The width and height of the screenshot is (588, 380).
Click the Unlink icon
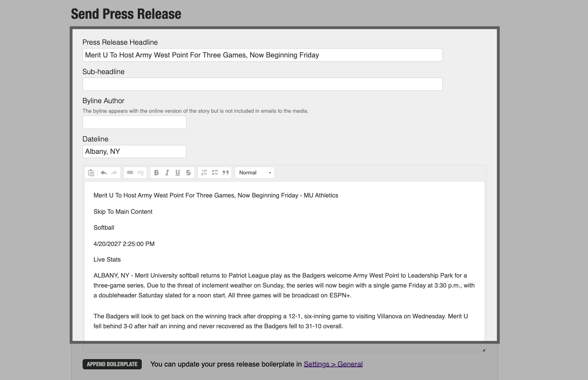coord(141,173)
